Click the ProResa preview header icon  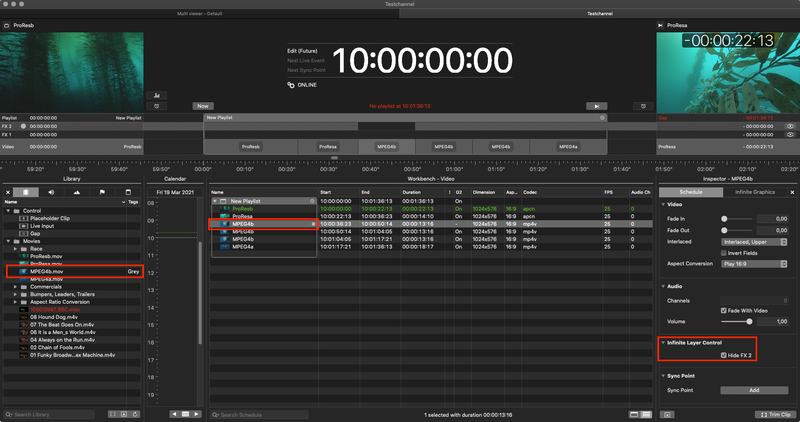(x=660, y=25)
